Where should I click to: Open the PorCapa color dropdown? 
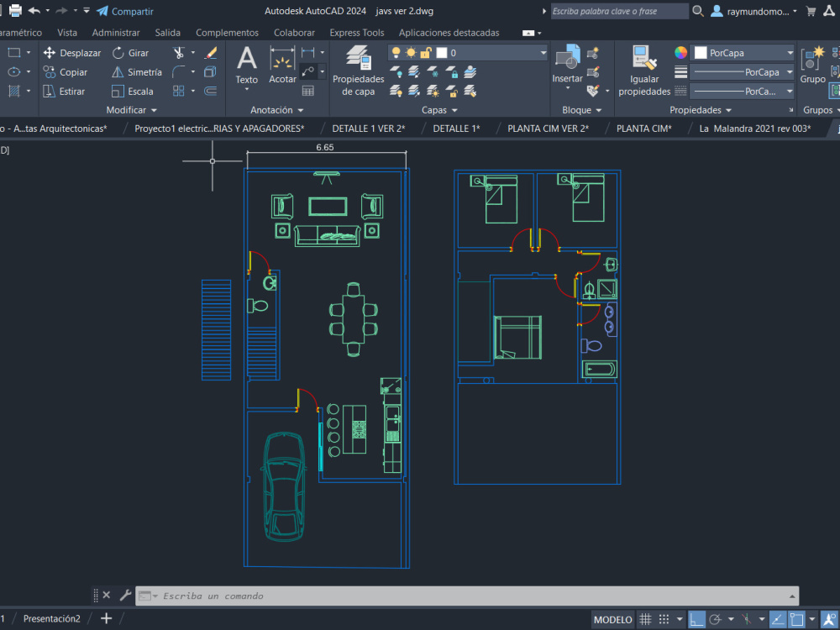[790, 52]
